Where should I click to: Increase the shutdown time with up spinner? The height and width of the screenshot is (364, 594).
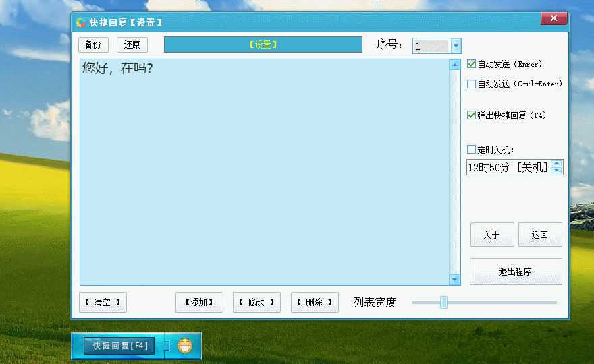[556, 164]
